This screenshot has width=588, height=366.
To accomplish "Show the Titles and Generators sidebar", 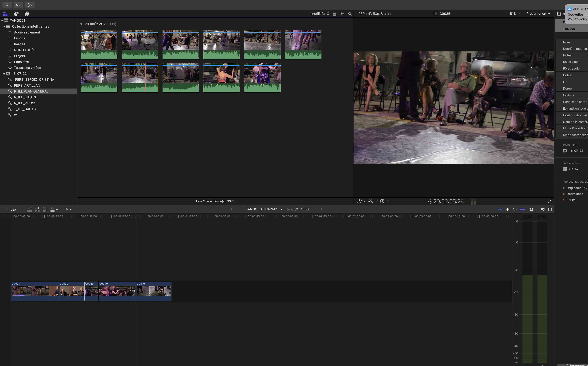I will [x=27, y=14].
